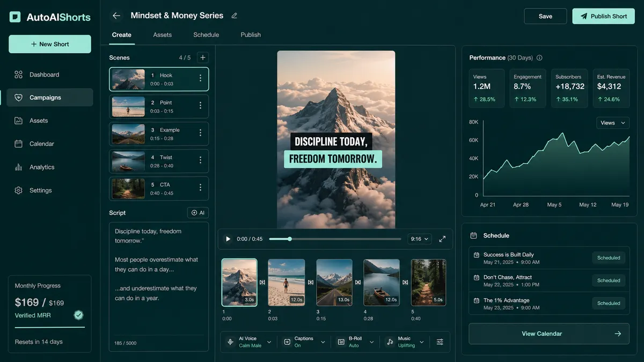644x362 pixels.
Task: Open the Don't Chase, Attract schedule entry
Action: tap(549, 280)
